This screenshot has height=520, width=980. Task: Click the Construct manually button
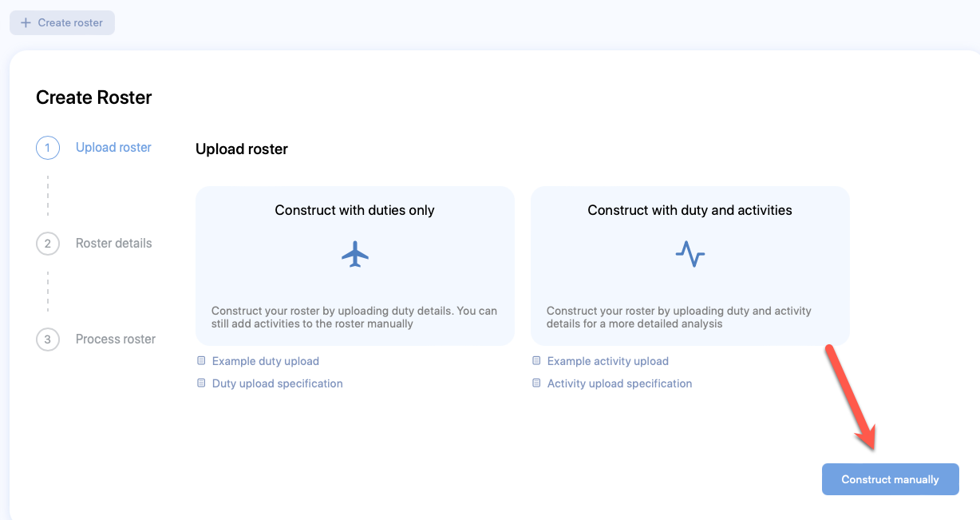click(891, 479)
